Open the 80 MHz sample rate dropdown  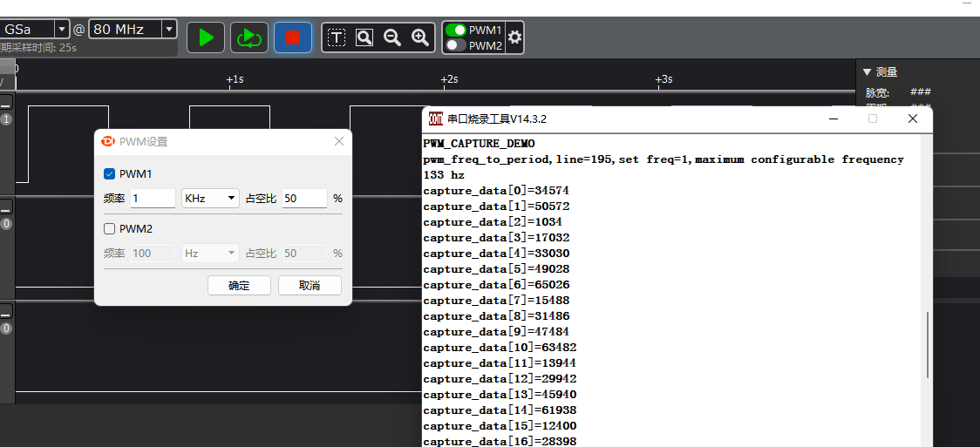(x=169, y=30)
